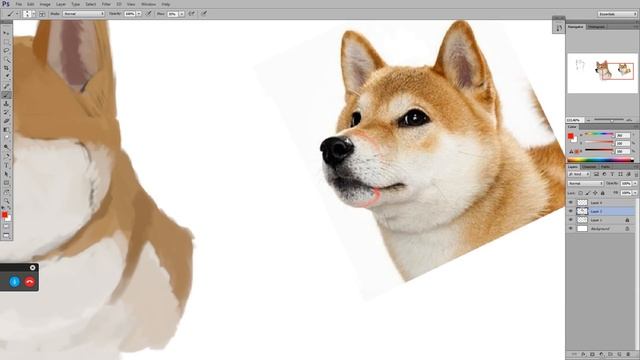
Task: Select the Eraser tool
Action: pyautogui.click(x=6, y=121)
